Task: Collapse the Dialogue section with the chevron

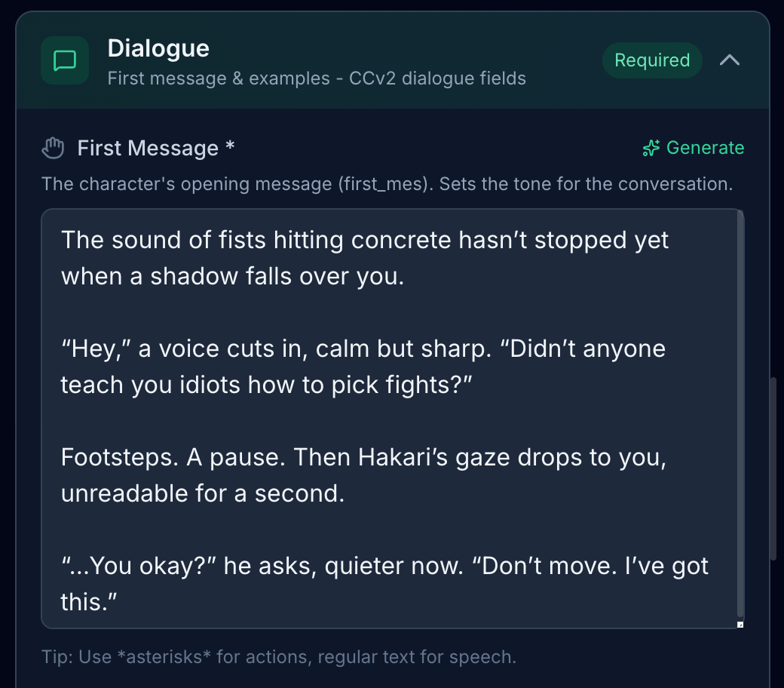Action: point(730,60)
